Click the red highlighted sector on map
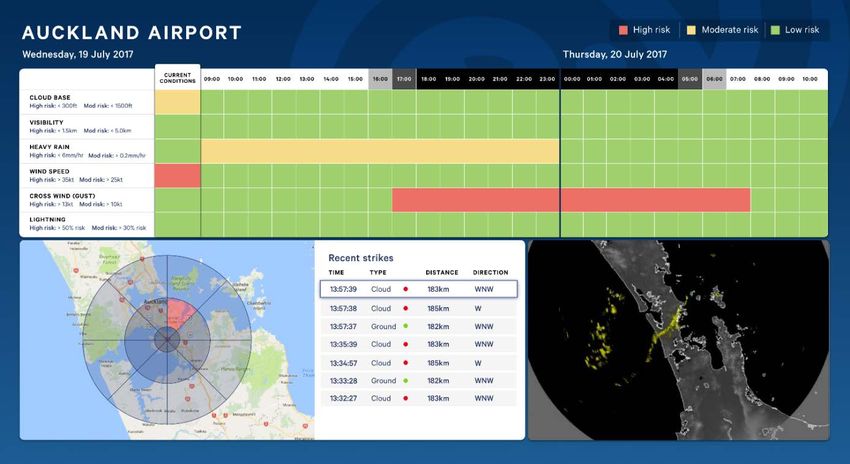 tap(179, 313)
